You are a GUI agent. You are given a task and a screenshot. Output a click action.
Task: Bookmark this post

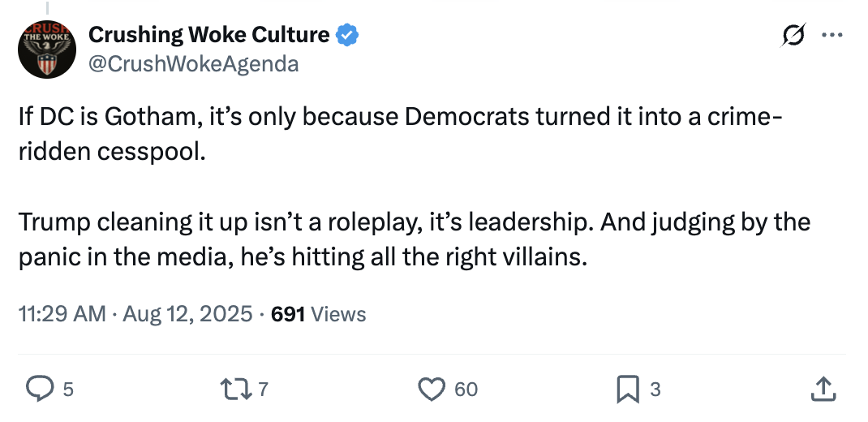628,390
